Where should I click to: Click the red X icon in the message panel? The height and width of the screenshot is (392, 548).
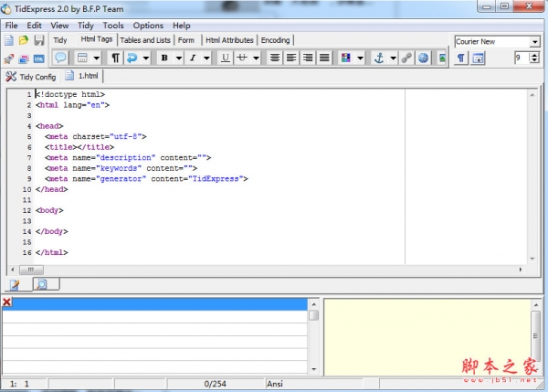click(x=6, y=302)
